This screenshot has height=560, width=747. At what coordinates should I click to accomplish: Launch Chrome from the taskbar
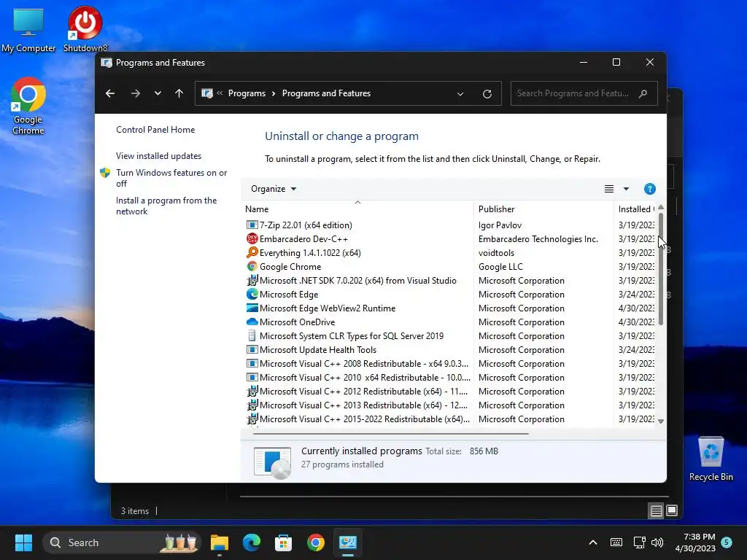315,542
